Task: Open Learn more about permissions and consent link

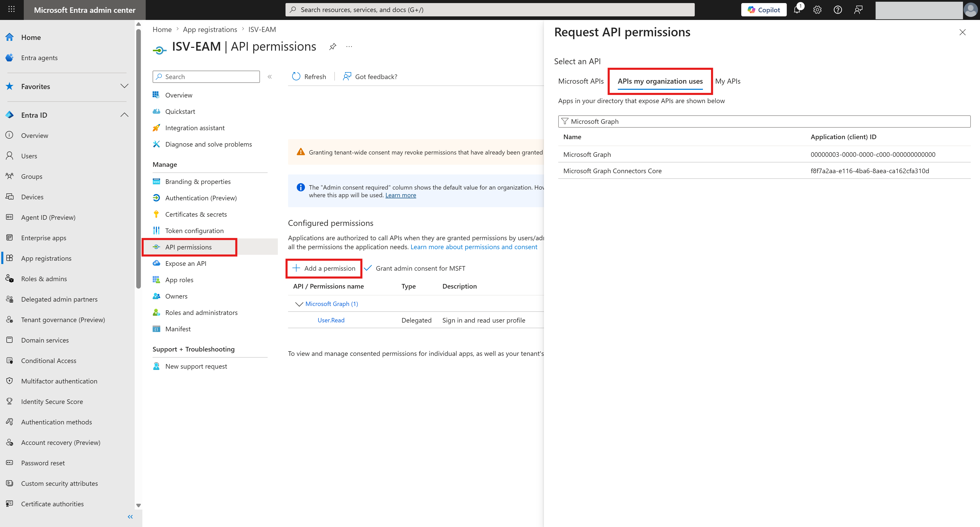Action: 474,247
